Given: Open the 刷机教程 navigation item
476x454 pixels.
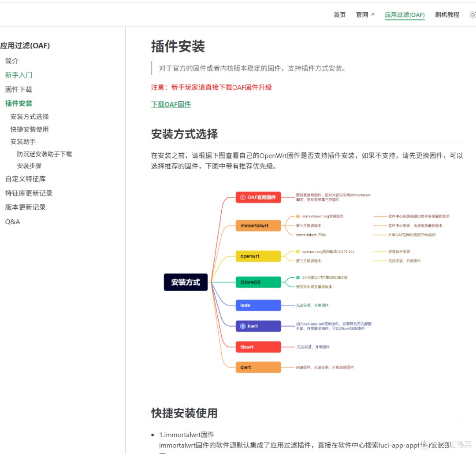Looking at the screenshot, I should (447, 15).
